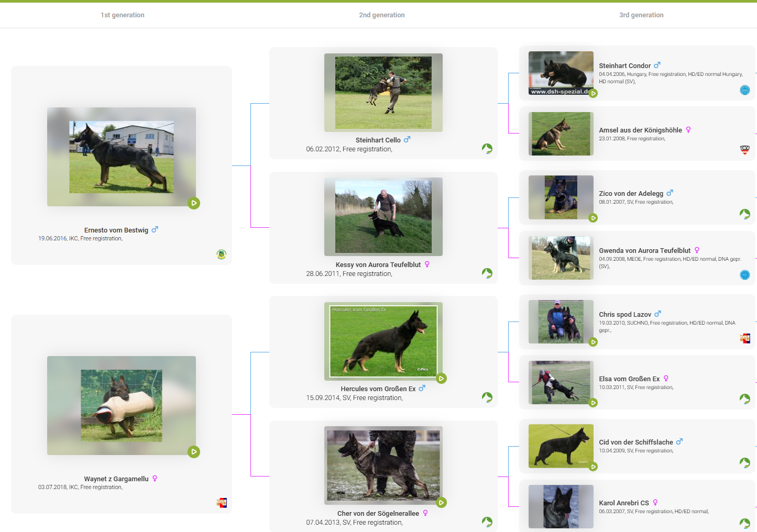Click the flag icon under Waynet z Gargamellu

coord(222,503)
